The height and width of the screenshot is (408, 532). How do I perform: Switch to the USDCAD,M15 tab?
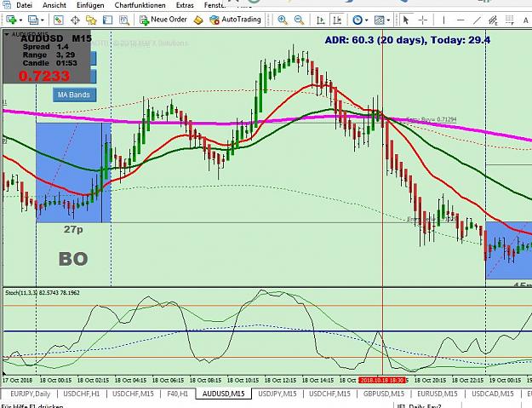(492, 394)
